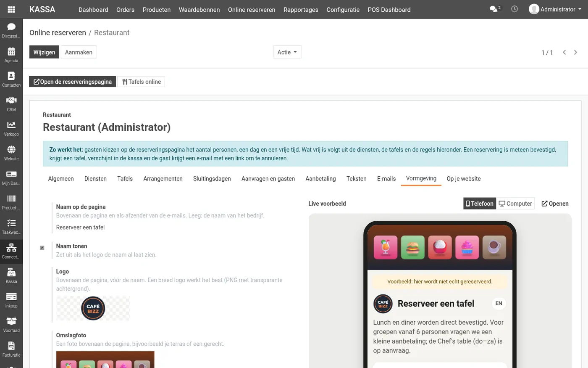The width and height of the screenshot is (588, 368).
Task: Switch live preview to Telefoon
Action: pyautogui.click(x=480, y=204)
